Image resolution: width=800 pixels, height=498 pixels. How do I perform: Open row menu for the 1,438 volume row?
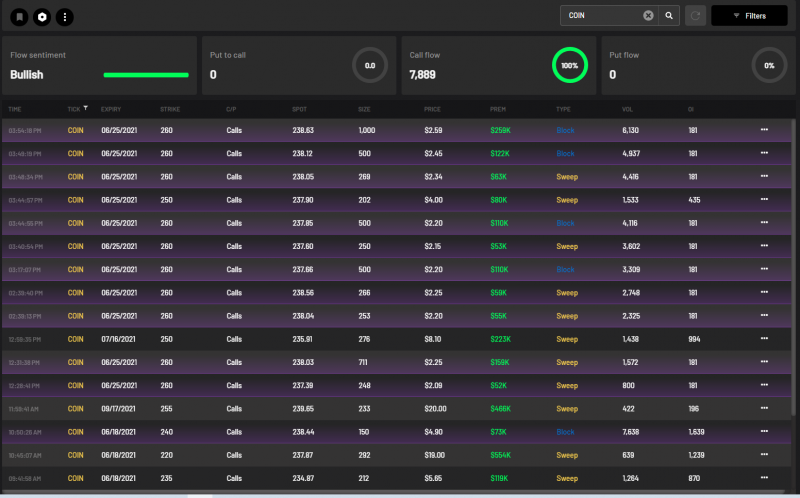[764, 338]
